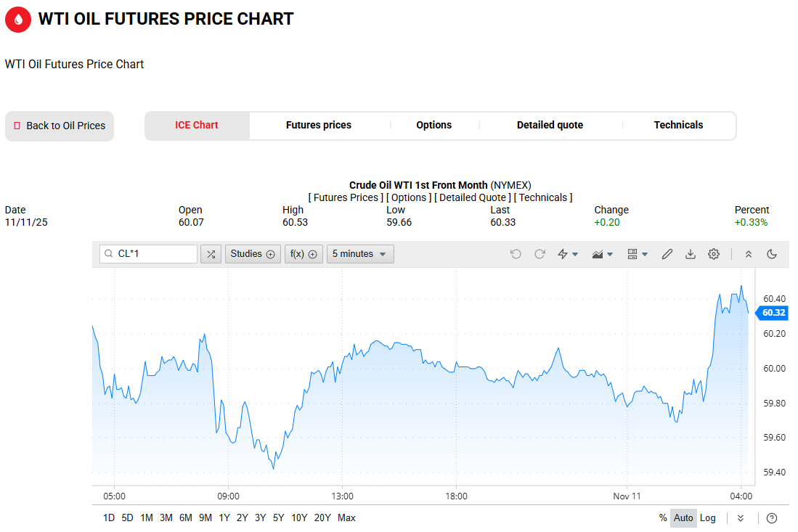The width and height of the screenshot is (798, 532).
Task: Click the compare symbols shuffle icon
Action: pyautogui.click(x=211, y=254)
